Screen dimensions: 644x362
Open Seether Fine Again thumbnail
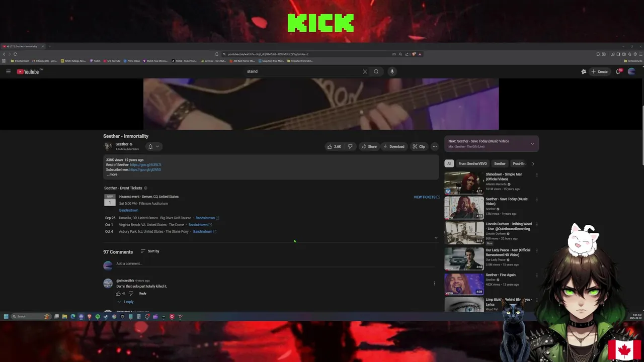(x=464, y=284)
